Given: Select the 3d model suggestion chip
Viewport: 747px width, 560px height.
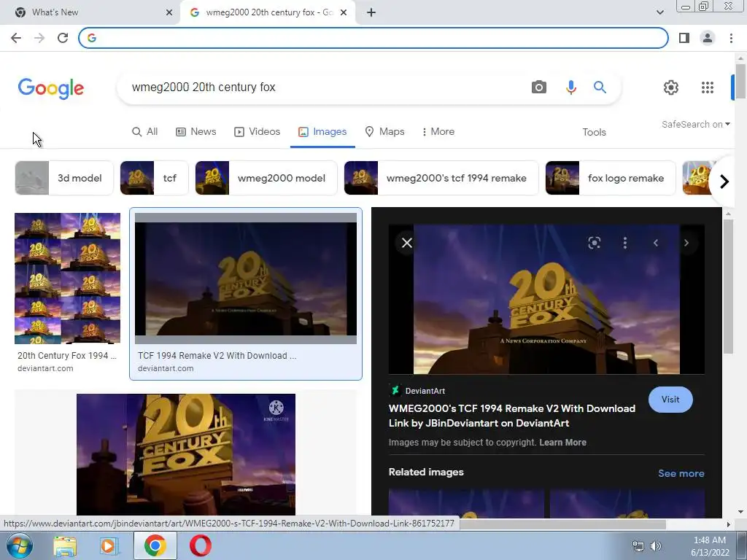Looking at the screenshot, I should tap(64, 178).
